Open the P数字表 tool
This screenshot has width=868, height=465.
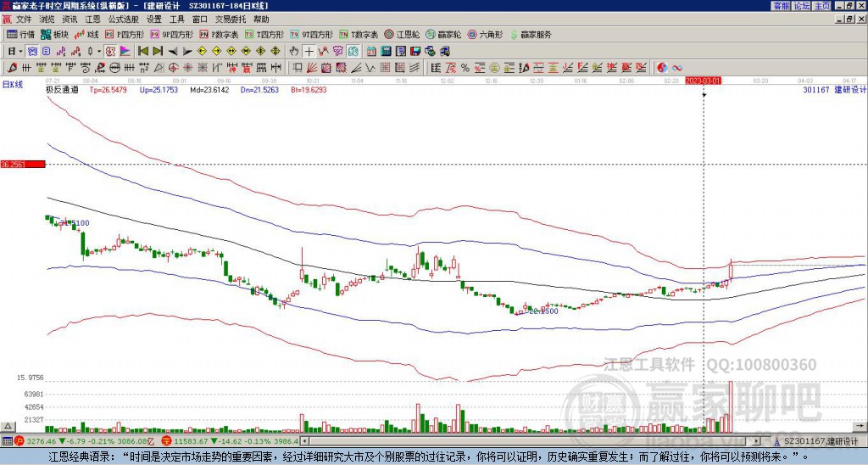(x=219, y=34)
